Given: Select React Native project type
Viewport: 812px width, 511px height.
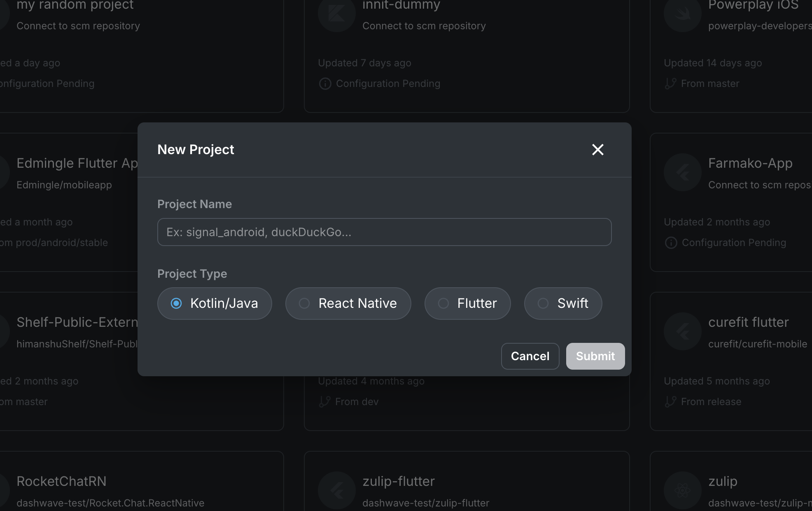Looking at the screenshot, I should (x=348, y=303).
